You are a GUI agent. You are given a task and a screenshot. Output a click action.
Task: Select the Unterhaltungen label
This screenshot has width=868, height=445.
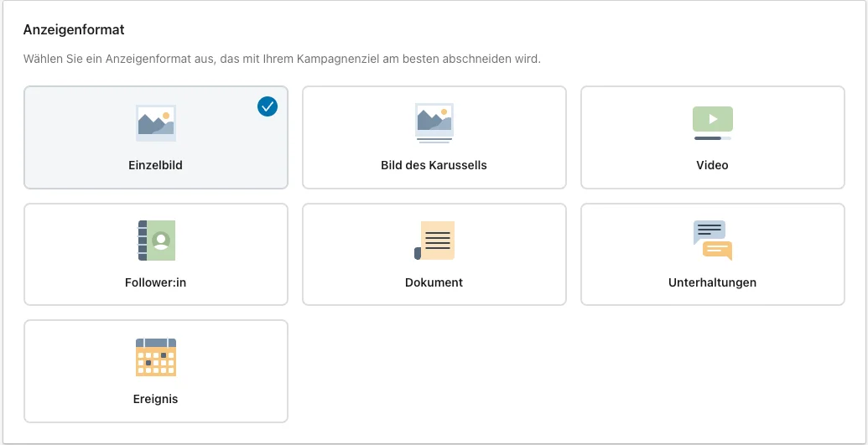coord(713,282)
